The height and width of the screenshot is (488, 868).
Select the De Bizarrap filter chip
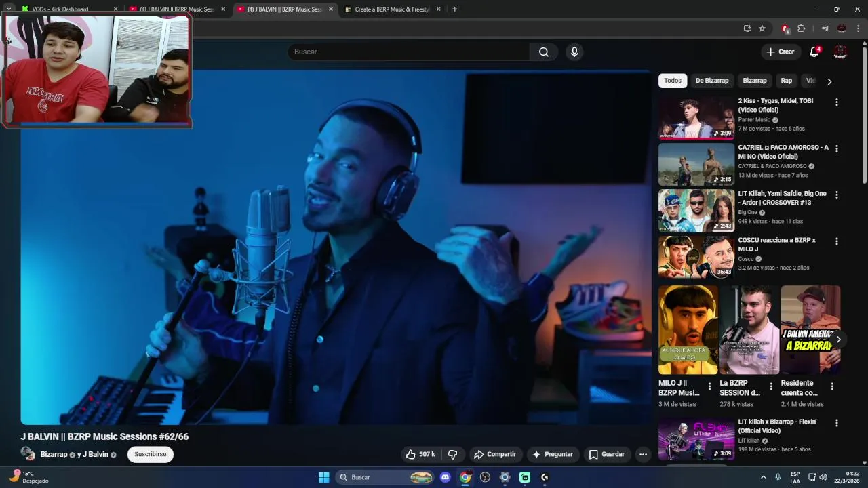click(x=712, y=81)
